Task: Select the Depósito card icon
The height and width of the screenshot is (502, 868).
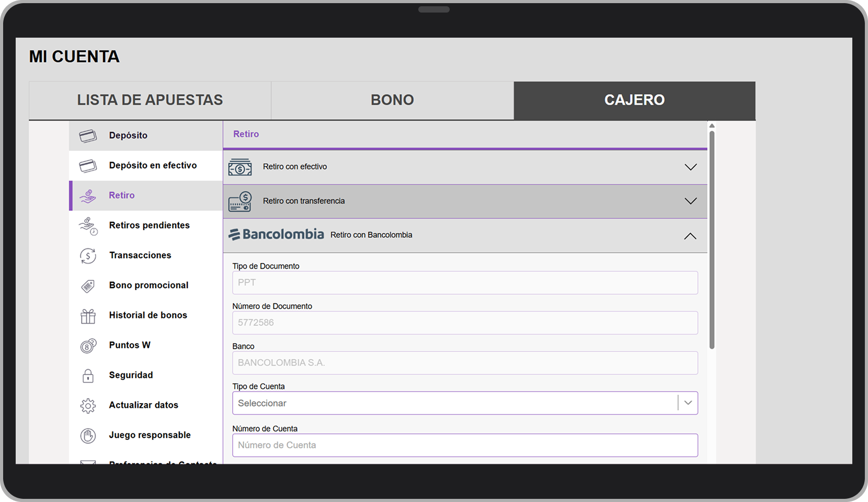Action: (x=88, y=135)
